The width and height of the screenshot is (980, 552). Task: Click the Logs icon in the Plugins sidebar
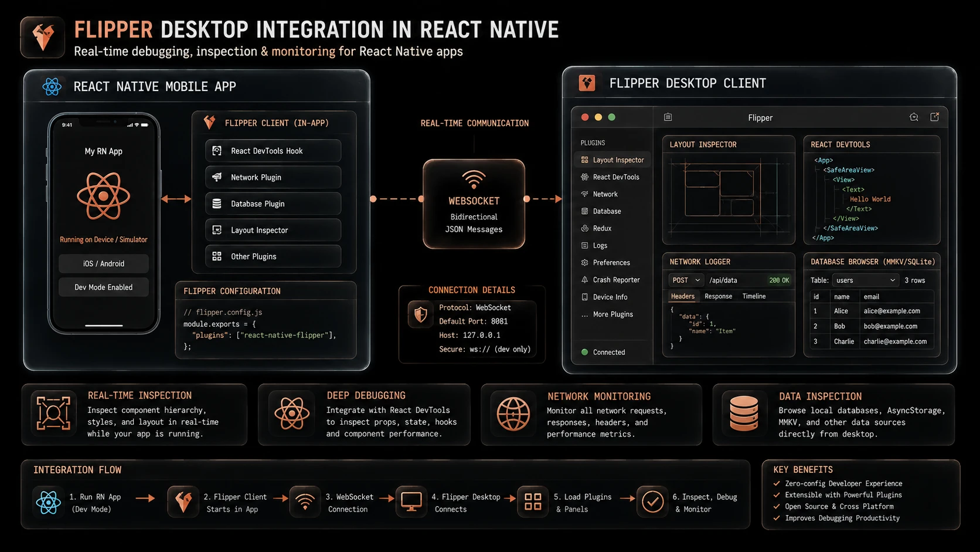point(584,245)
